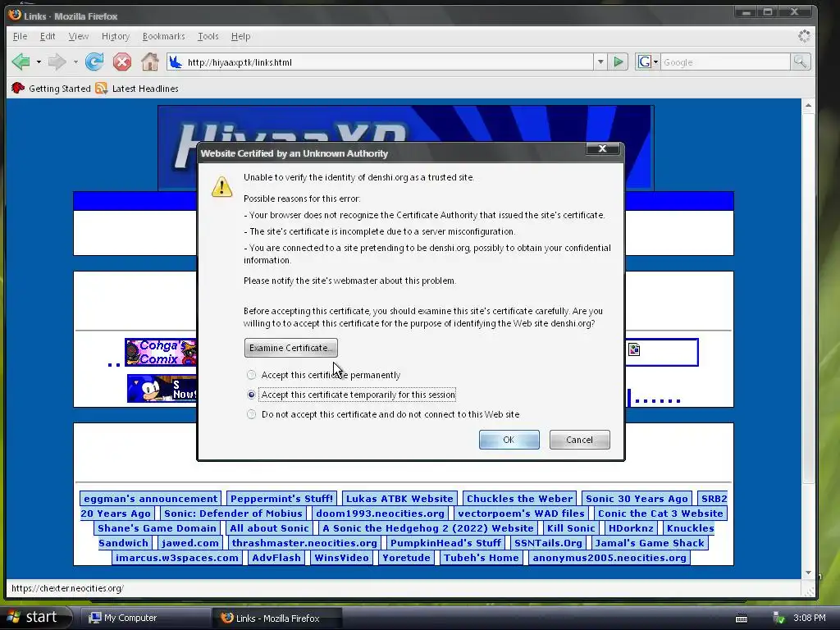
Task: Select Accept certificate temporarily for this session
Action: pos(351,395)
